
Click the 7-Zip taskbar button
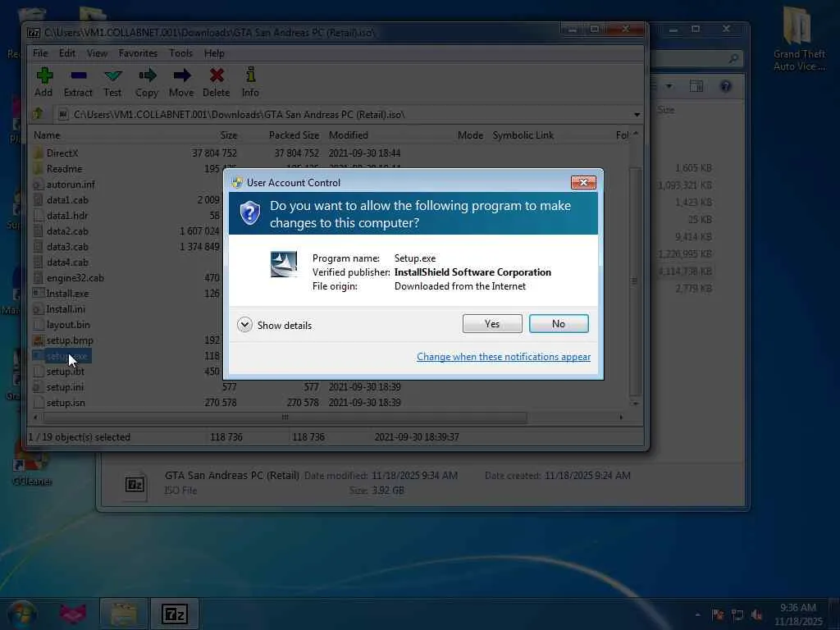coord(174,614)
